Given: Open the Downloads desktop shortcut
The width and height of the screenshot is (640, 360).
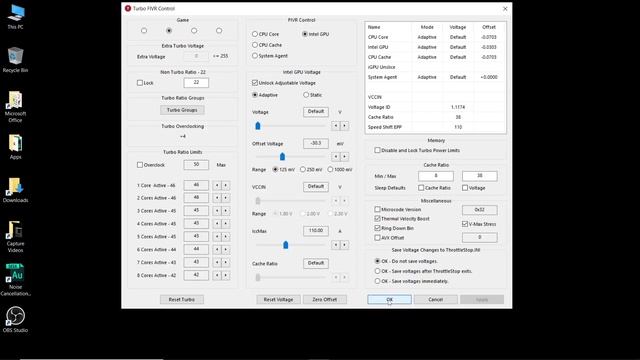Looking at the screenshot, I should tap(16, 190).
